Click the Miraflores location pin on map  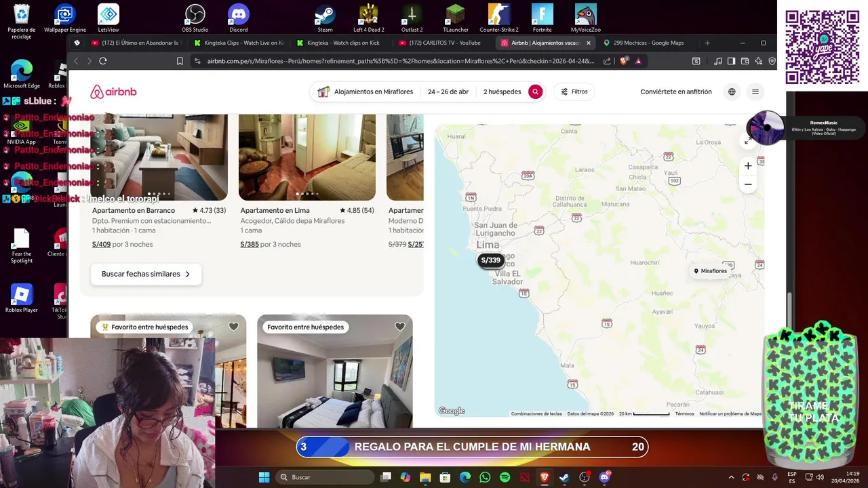[710, 271]
